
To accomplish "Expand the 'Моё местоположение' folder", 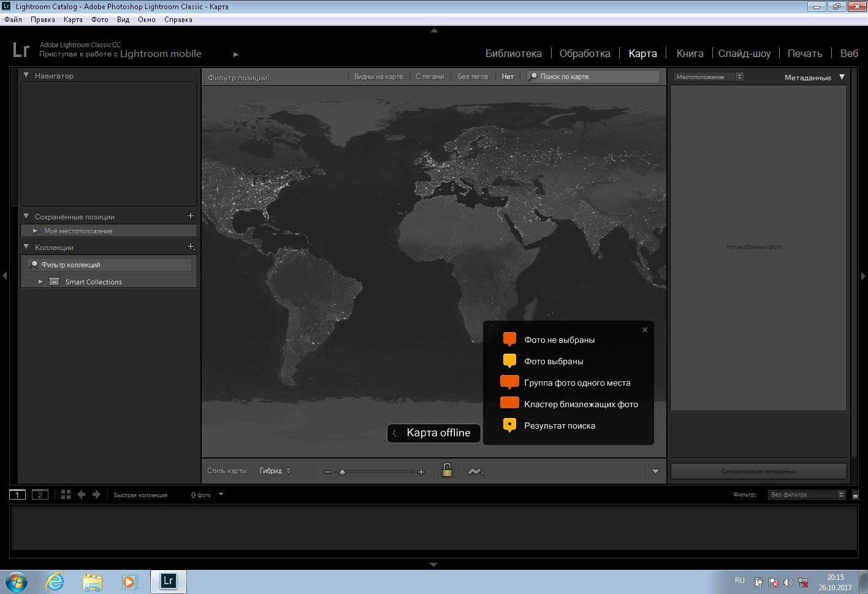I will tap(35, 231).
